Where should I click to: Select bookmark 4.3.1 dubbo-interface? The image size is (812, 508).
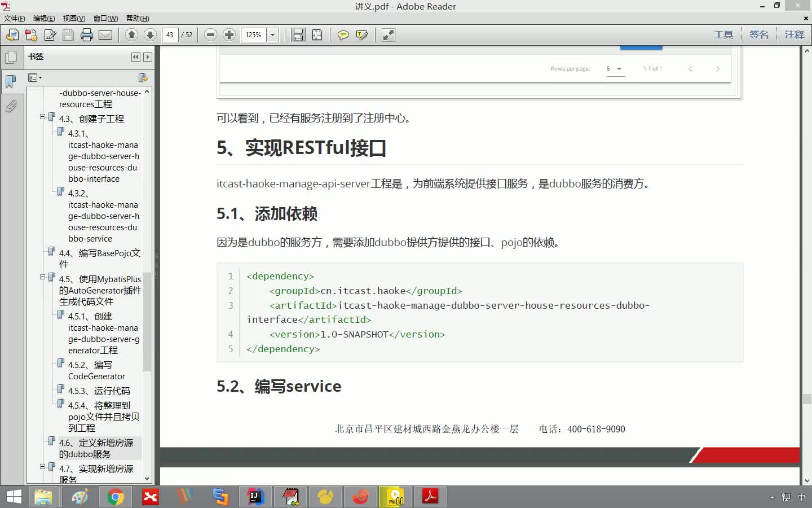click(x=103, y=156)
